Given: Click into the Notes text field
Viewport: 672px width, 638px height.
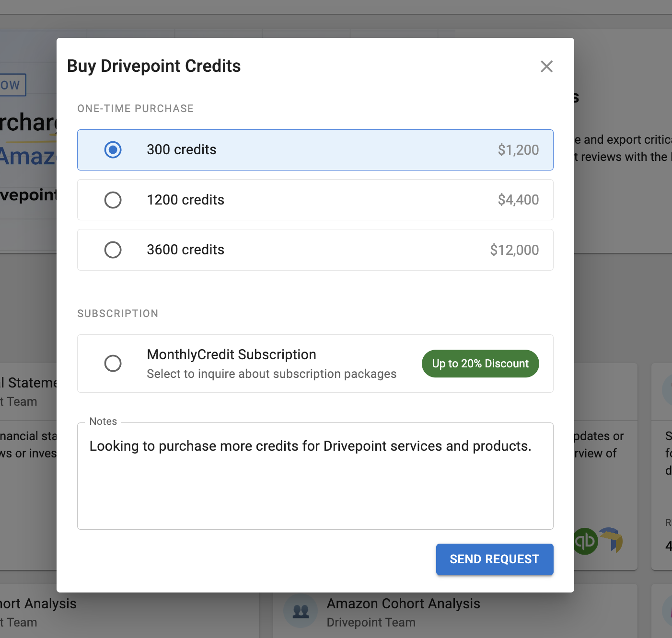Looking at the screenshot, I should (x=315, y=484).
